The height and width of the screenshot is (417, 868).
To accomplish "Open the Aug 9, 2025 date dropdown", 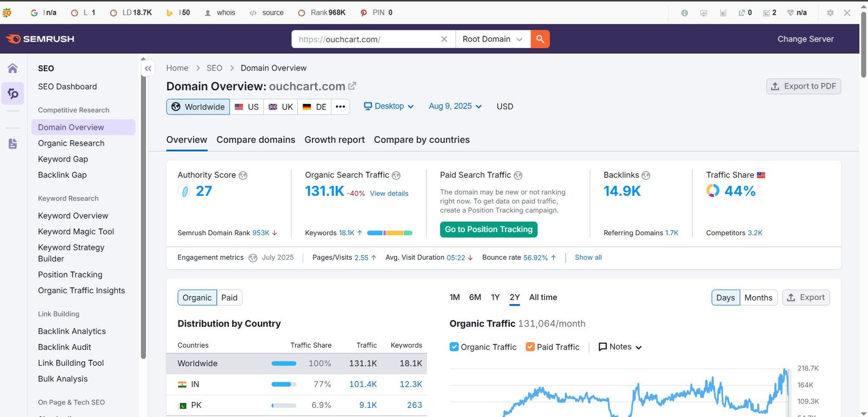I will click(455, 106).
